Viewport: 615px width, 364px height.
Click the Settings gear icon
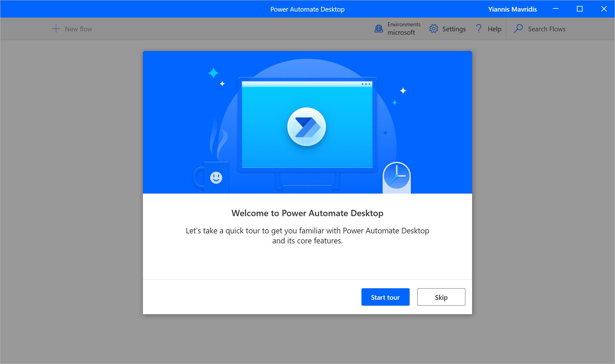pos(434,29)
